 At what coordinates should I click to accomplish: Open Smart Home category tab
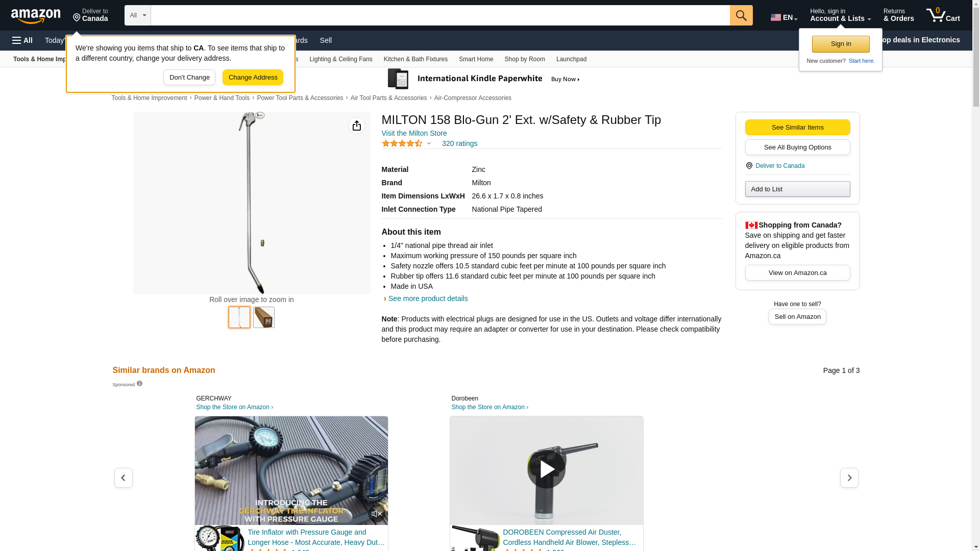[476, 59]
